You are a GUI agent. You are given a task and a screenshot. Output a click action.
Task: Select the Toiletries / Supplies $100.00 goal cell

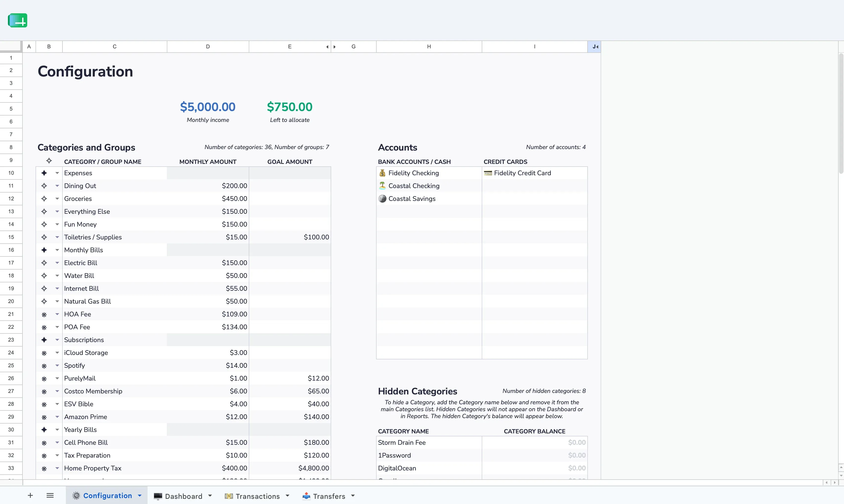[290, 237]
